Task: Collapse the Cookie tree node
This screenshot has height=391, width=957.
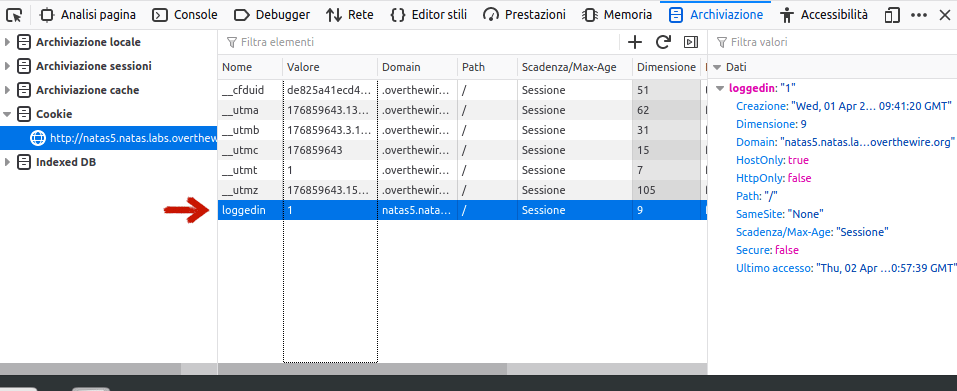Action: click(x=7, y=114)
